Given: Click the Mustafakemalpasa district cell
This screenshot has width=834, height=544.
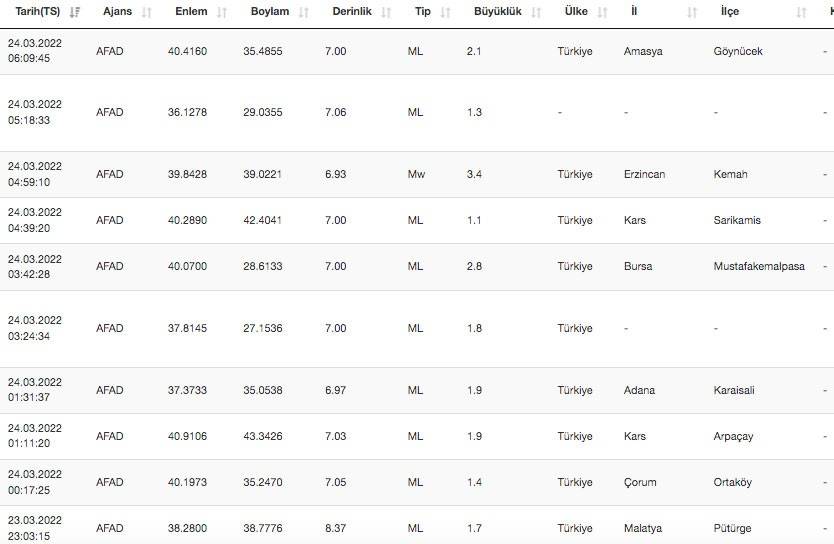Looking at the screenshot, I should pos(759,267).
